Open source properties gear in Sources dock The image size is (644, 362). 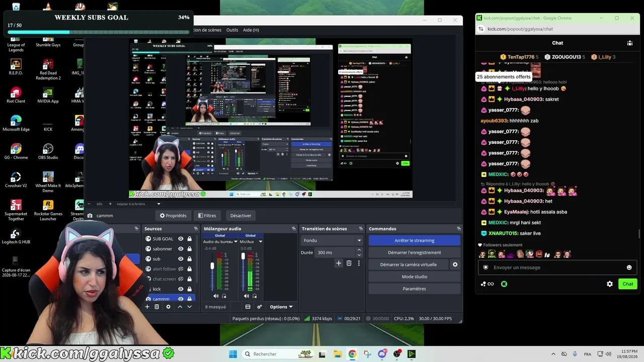[x=168, y=307]
